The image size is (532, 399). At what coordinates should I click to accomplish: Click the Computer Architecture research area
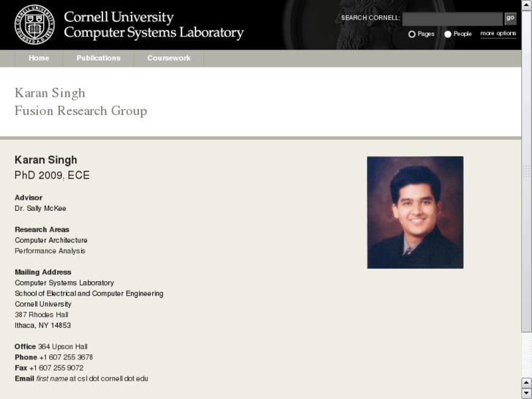point(51,240)
